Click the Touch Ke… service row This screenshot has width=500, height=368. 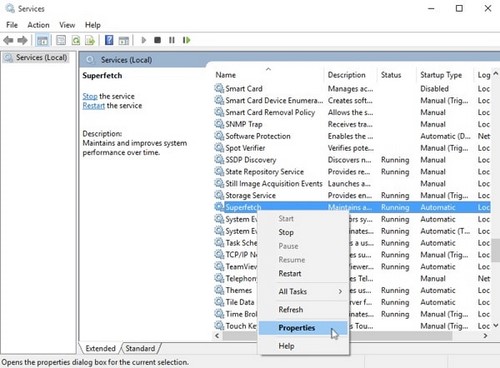coord(352,326)
